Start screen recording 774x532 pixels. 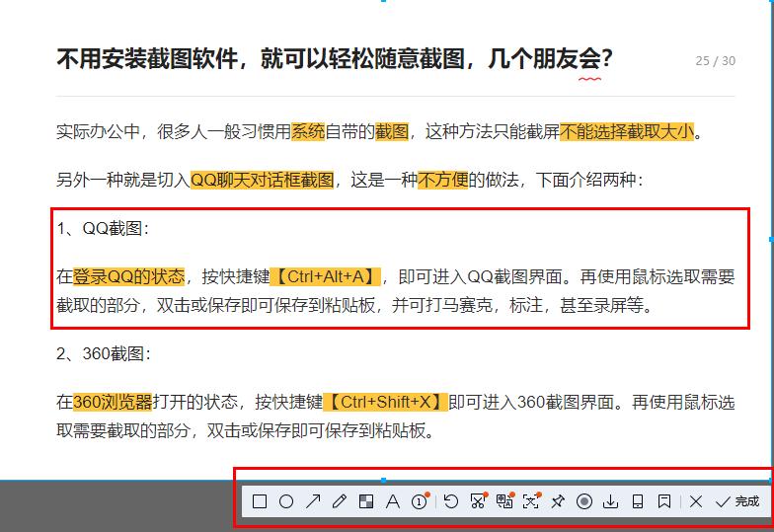584,501
